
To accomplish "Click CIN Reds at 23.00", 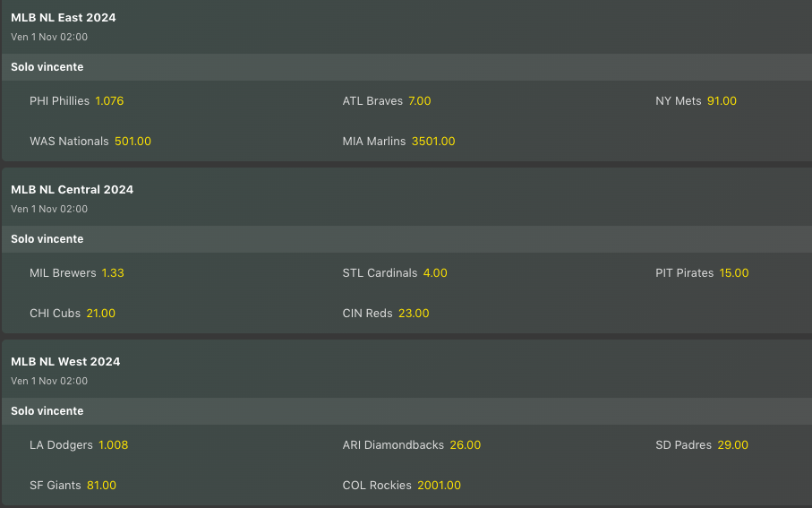I will [414, 314].
